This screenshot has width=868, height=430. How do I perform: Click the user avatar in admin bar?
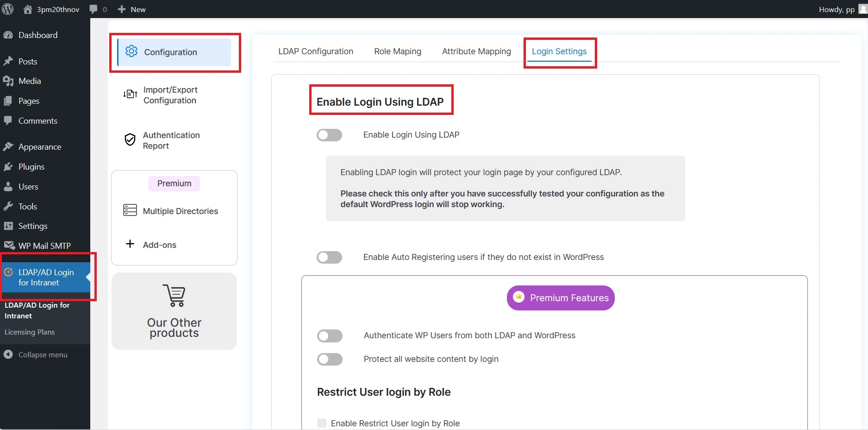pos(863,9)
